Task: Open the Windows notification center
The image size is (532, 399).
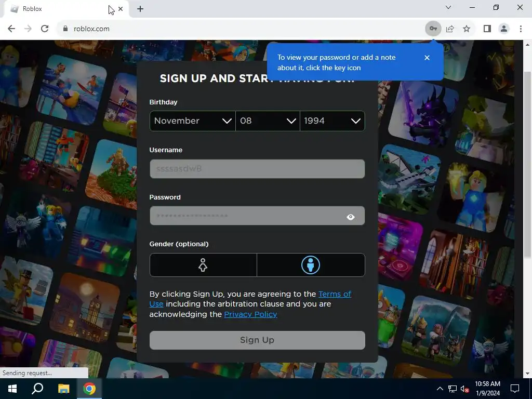Action: [x=515, y=389]
